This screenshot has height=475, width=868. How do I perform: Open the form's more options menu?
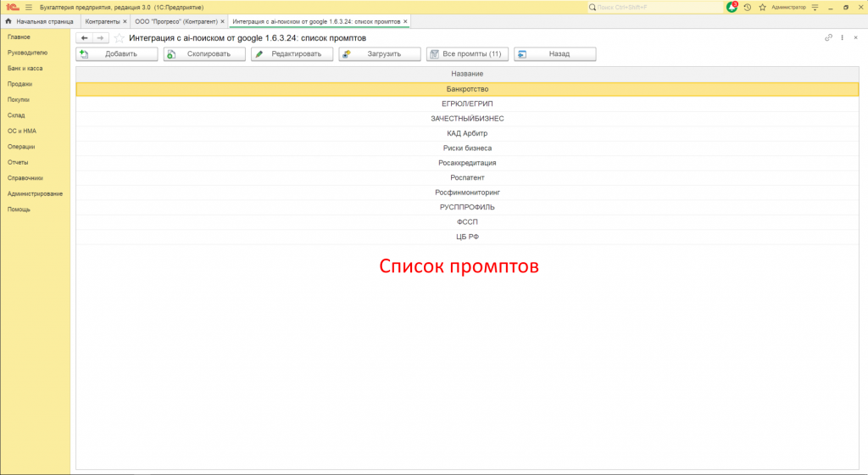(842, 37)
